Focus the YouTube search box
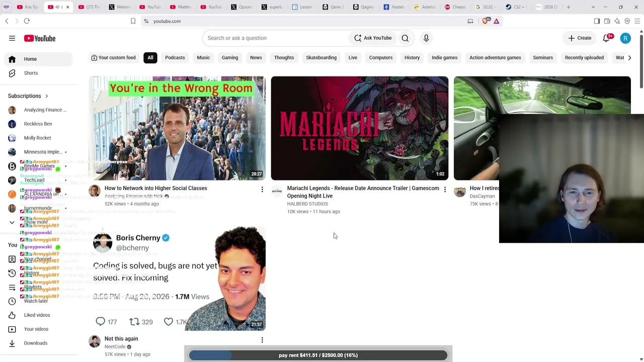 tap(276, 38)
